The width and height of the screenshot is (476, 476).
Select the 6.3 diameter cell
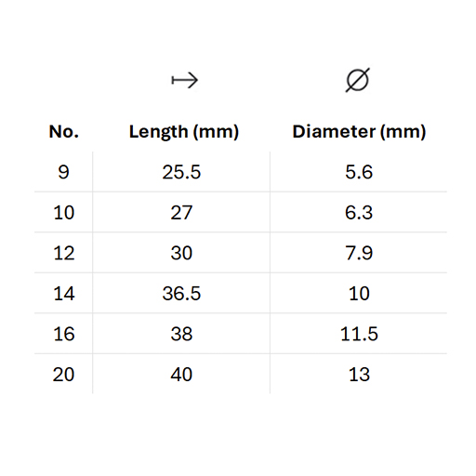coord(359,213)
